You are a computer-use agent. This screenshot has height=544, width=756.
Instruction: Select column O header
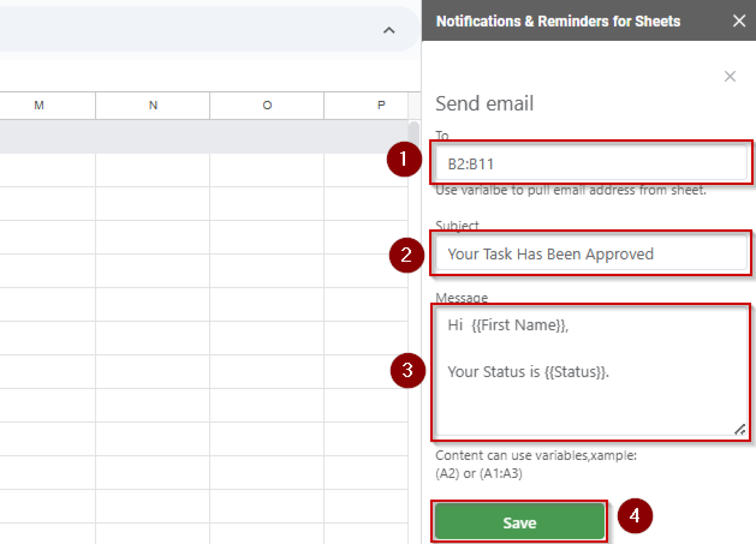(x=267, y=105)
